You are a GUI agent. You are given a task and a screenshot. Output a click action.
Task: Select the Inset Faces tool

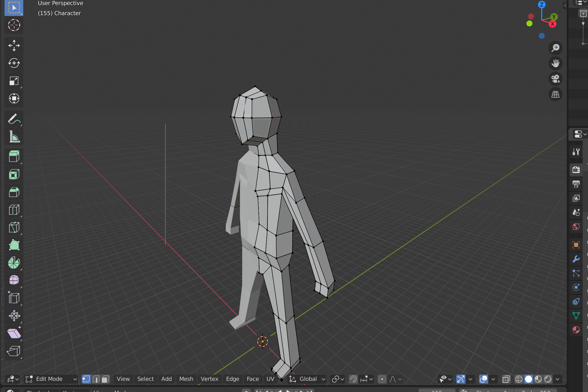[x=14, y=175]
